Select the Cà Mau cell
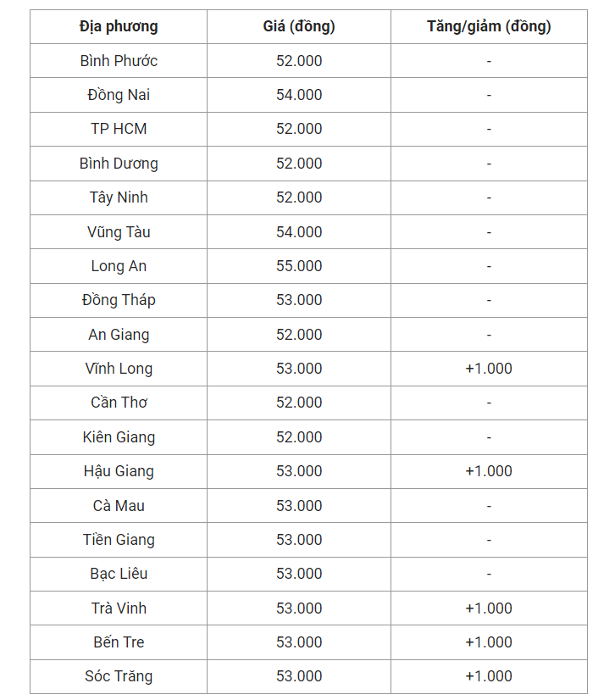615x700 pixels. pyautogui.click(x=119, y=506)
